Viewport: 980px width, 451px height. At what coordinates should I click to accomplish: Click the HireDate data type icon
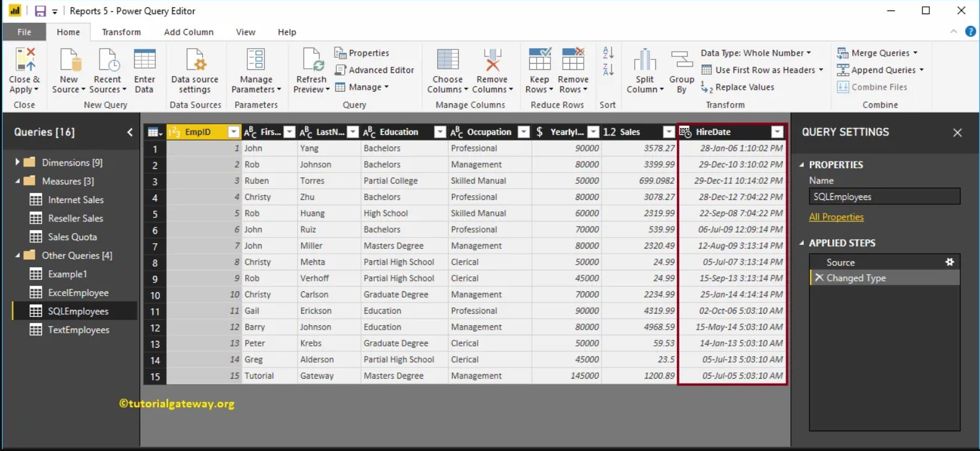[685, 132]
